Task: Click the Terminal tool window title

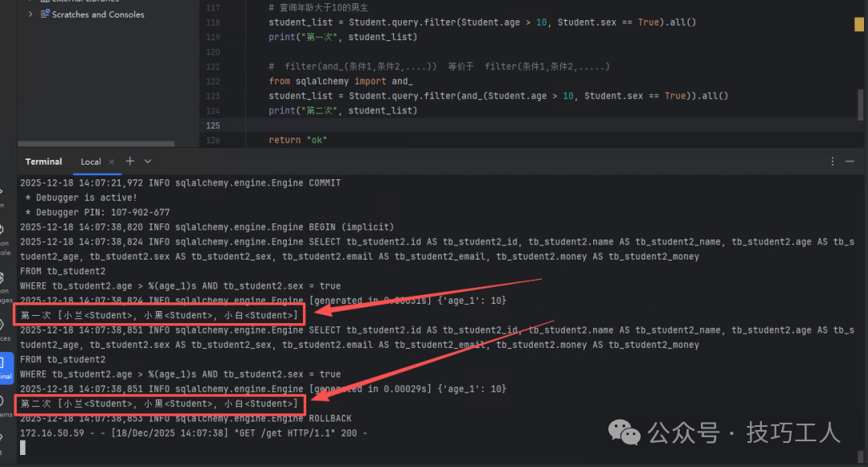Action: 43,162
